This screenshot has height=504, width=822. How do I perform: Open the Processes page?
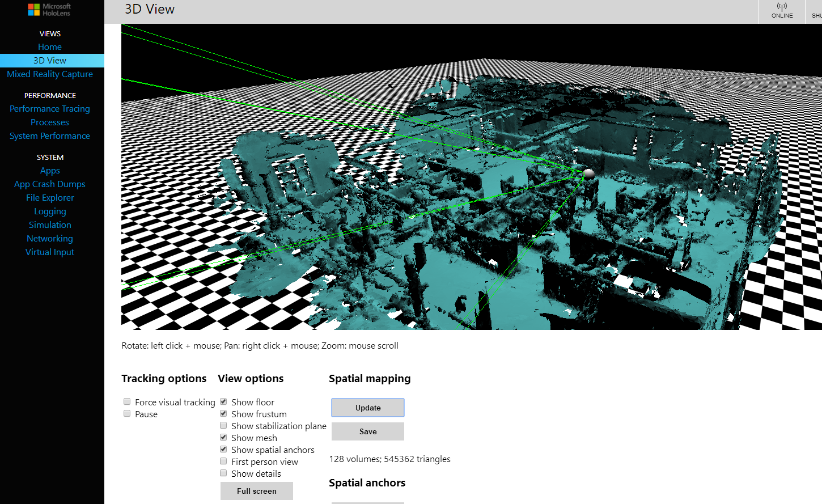[50, 122]
